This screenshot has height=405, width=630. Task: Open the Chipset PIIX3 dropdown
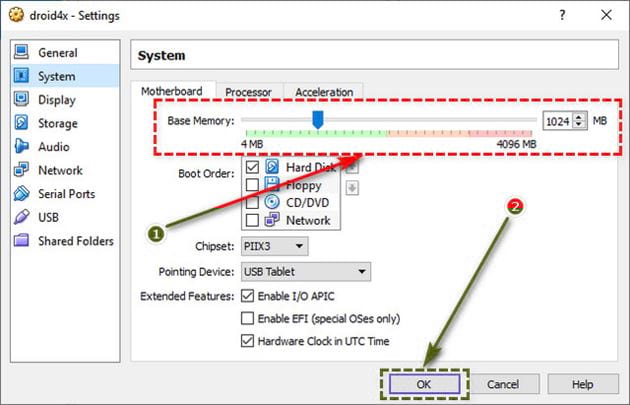[x=274, y=246]
